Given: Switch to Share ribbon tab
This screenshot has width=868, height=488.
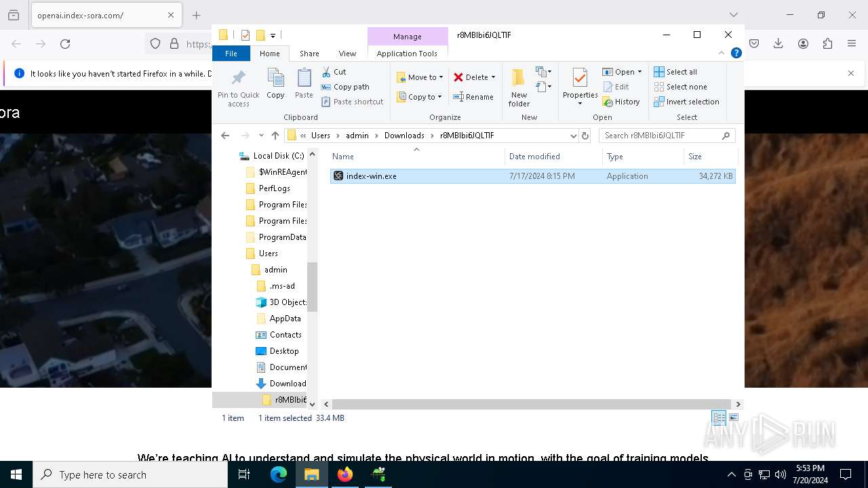Looking at the screenshot, I should coord(309,54).
